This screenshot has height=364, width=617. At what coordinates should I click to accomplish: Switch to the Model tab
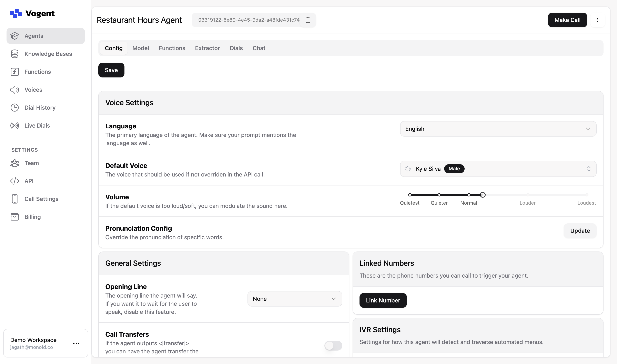140,48
